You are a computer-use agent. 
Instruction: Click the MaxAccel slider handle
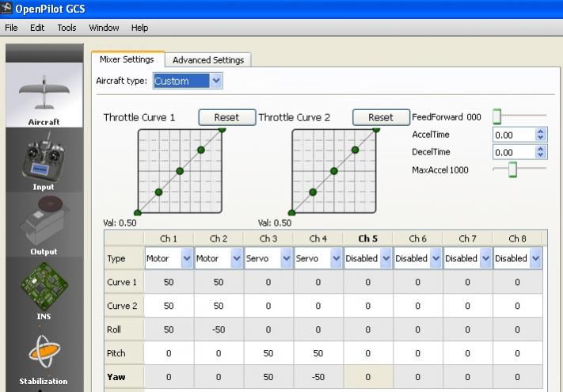point(512,169)
